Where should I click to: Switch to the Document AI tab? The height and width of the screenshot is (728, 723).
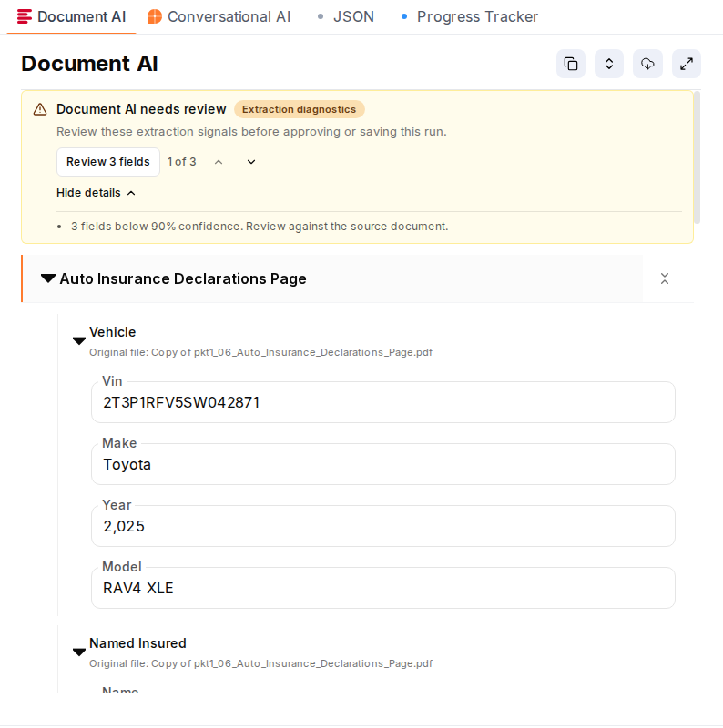coord(72,16)
